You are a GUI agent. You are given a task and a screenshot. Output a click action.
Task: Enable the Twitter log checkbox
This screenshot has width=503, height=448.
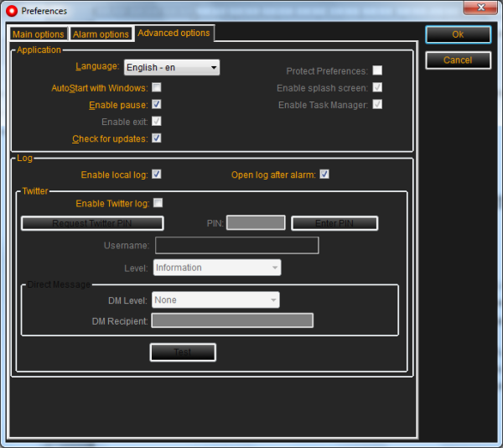[x=158, y=203]
